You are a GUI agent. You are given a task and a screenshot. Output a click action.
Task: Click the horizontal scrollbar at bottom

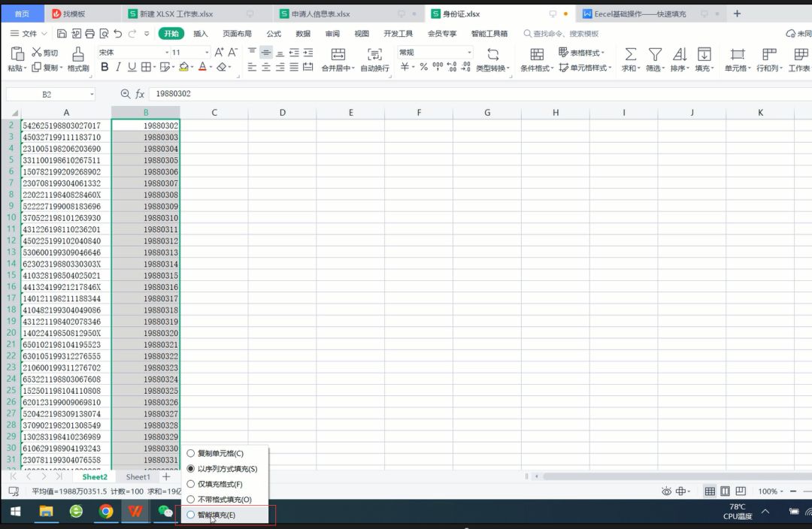pyautogui.click(x=676, y=476)
